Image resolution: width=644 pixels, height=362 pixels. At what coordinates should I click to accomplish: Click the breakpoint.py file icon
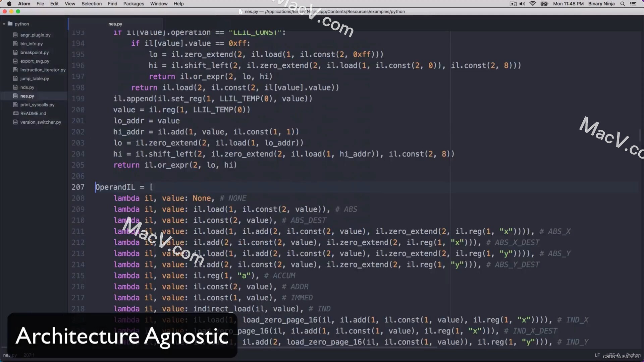tap(15, 52)
